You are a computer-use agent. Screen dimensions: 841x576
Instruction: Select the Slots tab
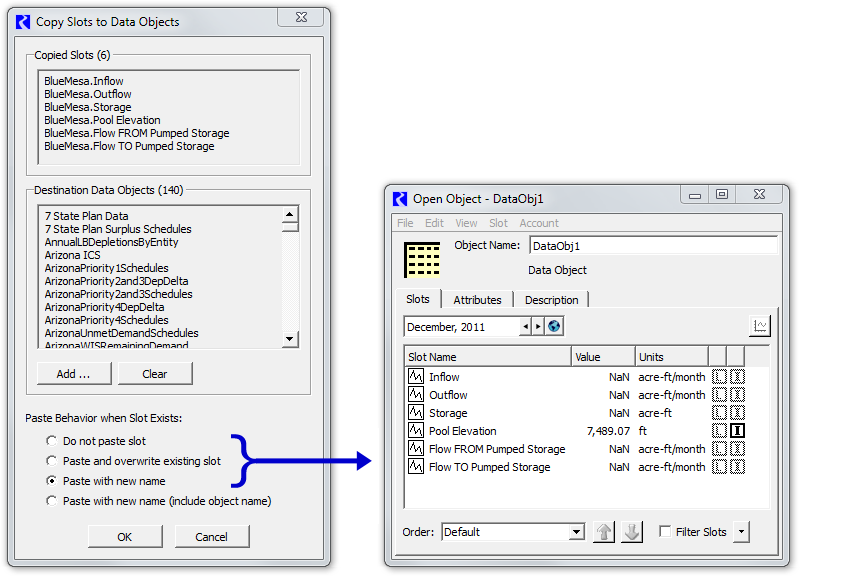click(418, 299)
